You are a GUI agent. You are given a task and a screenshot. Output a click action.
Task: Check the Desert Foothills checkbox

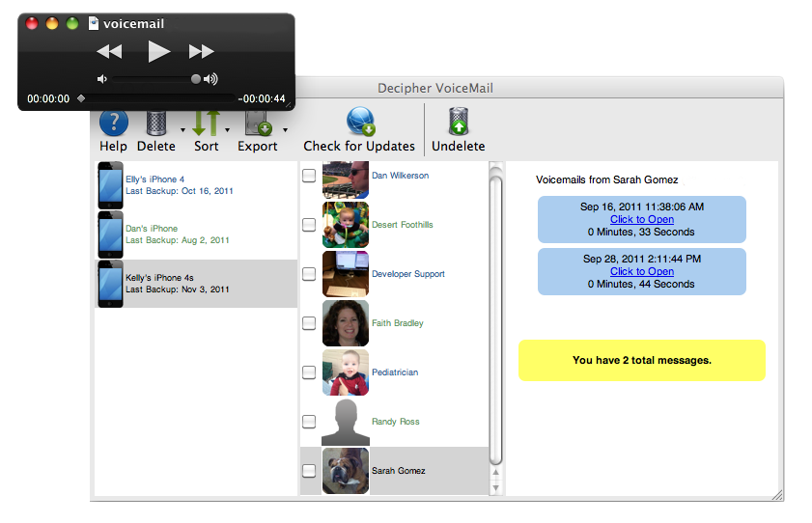point(309,225)
